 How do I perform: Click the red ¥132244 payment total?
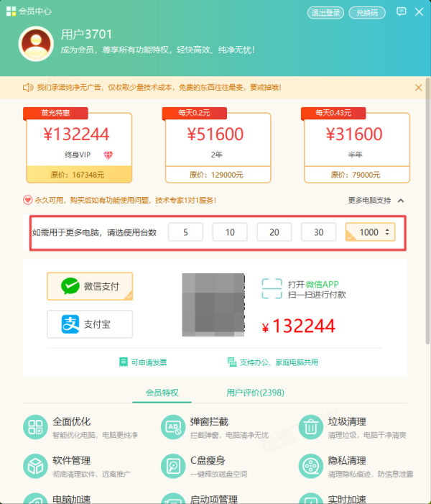point(299,326)
